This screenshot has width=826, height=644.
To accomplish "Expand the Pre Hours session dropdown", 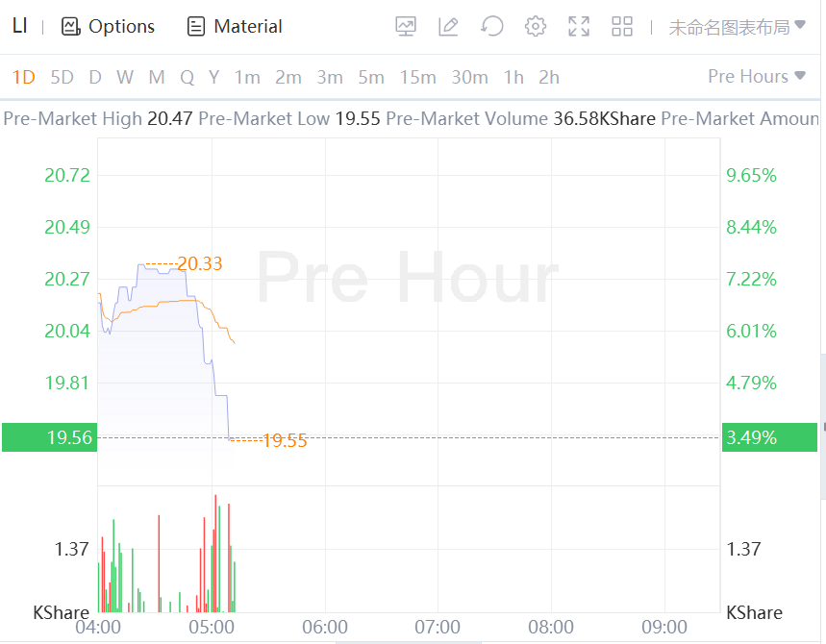I will (756, 77).
